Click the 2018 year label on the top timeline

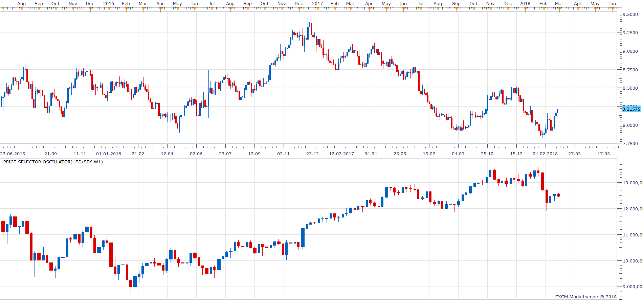[x=525, y=4]
